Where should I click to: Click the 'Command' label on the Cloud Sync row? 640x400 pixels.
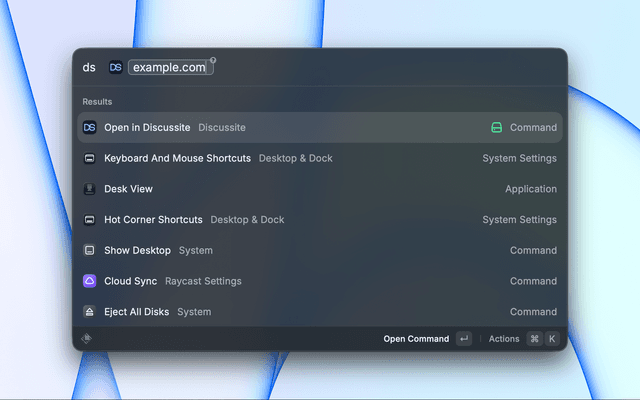tap(533, 281)
